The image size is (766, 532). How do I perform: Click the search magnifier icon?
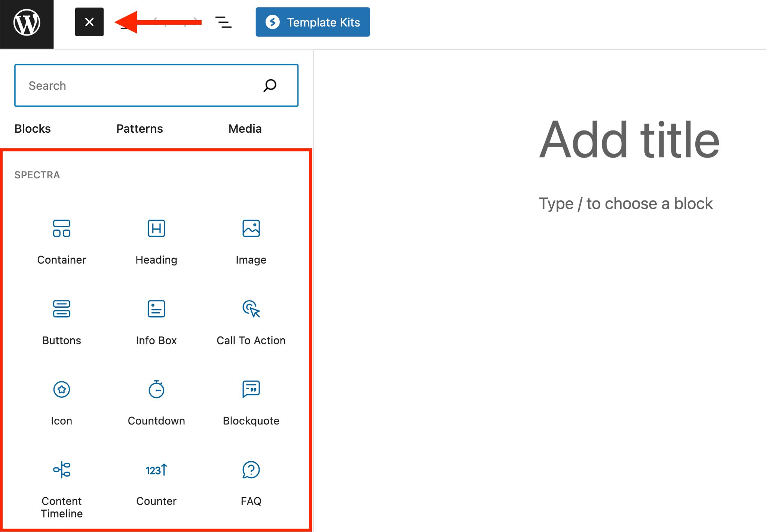[269, 86]
